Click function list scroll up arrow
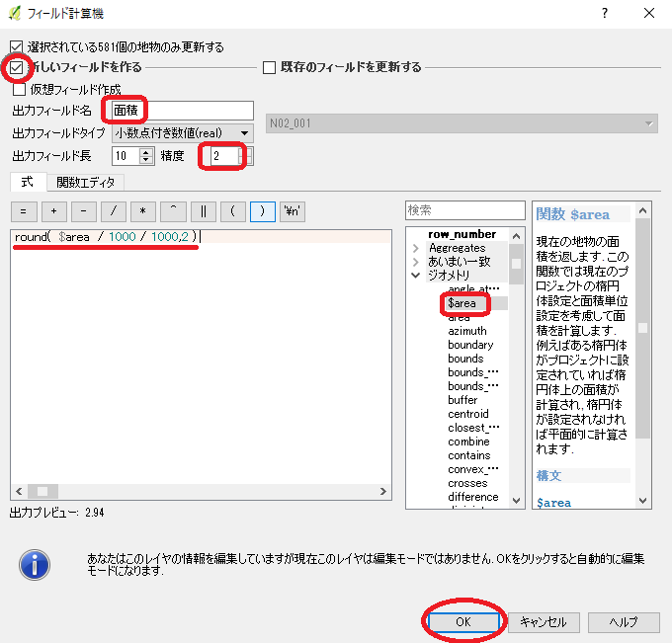672x643 pixels. pyautogui.click(x=517, y=236)
